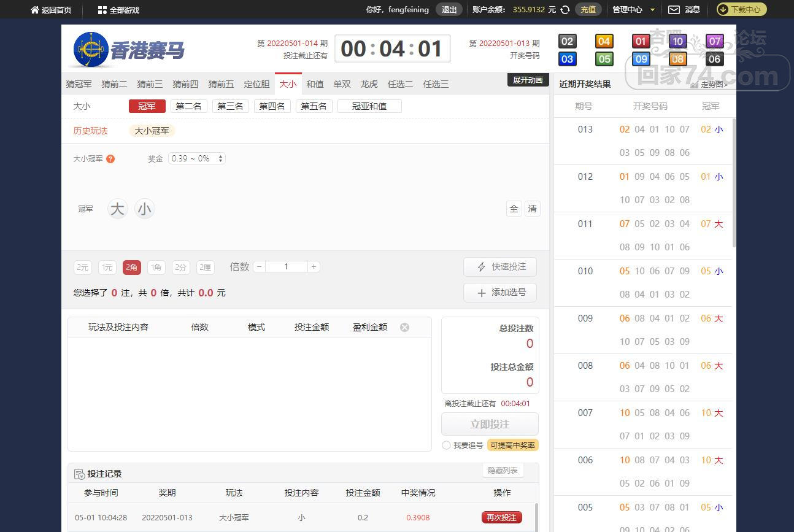Select the 大 bet option for champion
Image resolution: width=794 pixels, height=532 pixels.
[117, 209]
